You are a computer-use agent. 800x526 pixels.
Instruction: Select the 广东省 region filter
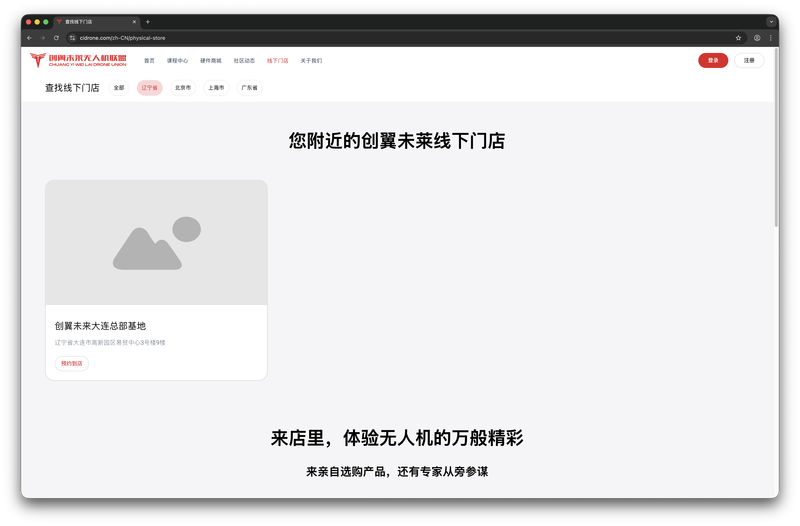coord(249,88)
